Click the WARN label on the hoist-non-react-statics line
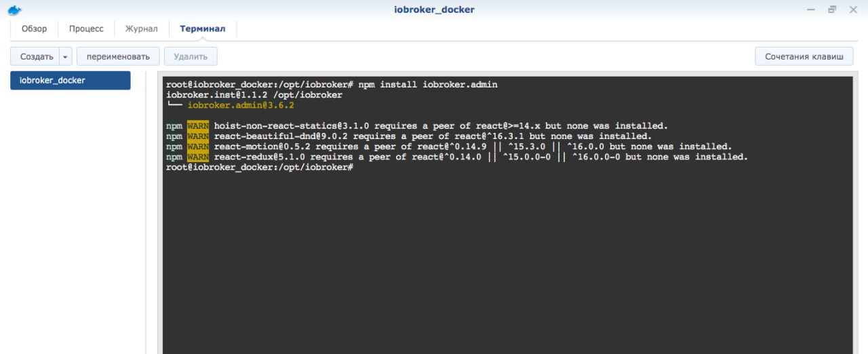The width and height of the screenshot is (868, 354). pyautogui.click(x=198, y=126)
